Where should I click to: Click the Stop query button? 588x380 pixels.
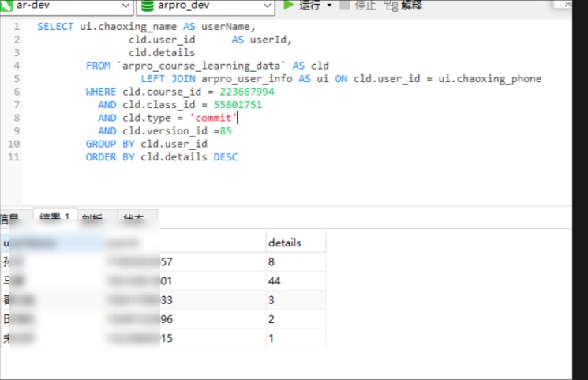(358, 6)
